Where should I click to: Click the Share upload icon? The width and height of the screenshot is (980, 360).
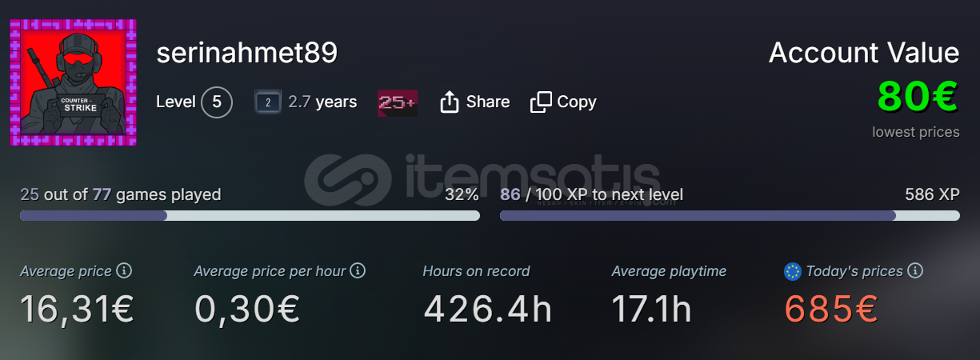point(450,102)
